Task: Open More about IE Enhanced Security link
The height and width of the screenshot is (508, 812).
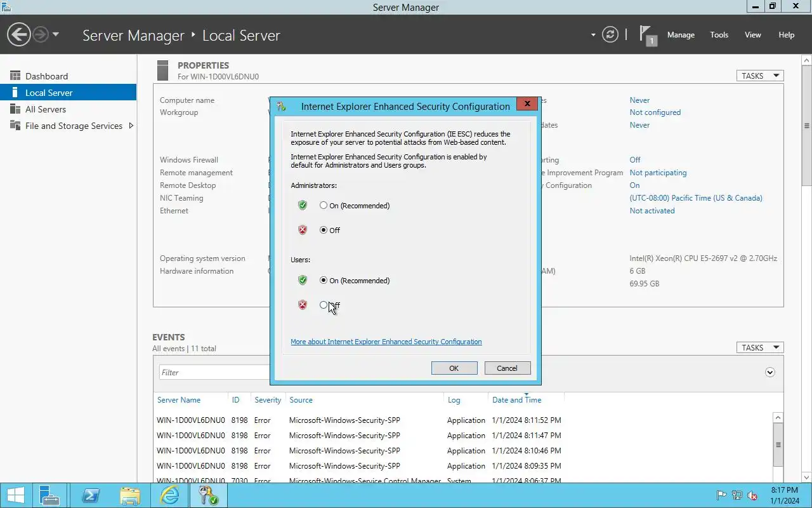Action: click(386, 342)
